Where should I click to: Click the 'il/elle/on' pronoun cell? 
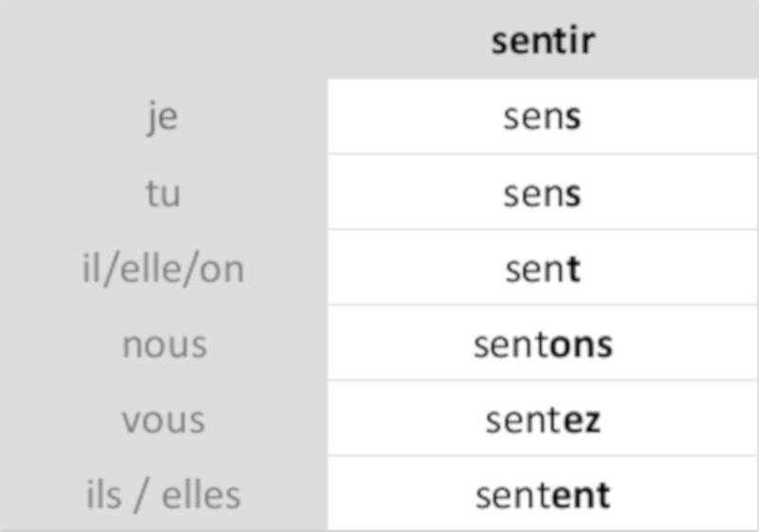tap(163, 269)
